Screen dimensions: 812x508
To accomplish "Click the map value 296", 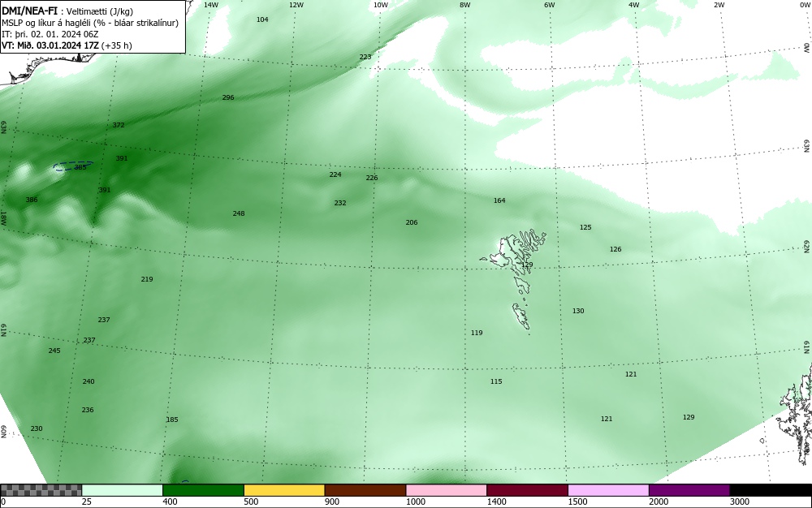I will pyautogui.click(x=228, y=97).
